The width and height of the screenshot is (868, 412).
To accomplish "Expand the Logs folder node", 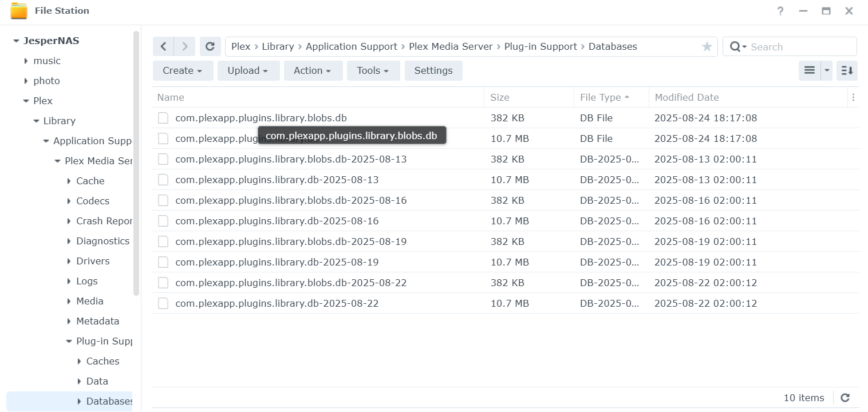I will (69, 282).
